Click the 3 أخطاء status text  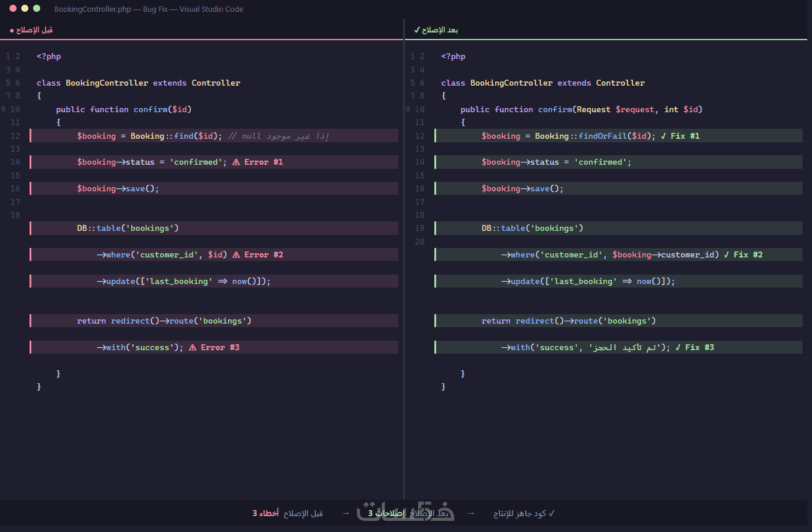[x=266, y=513]
